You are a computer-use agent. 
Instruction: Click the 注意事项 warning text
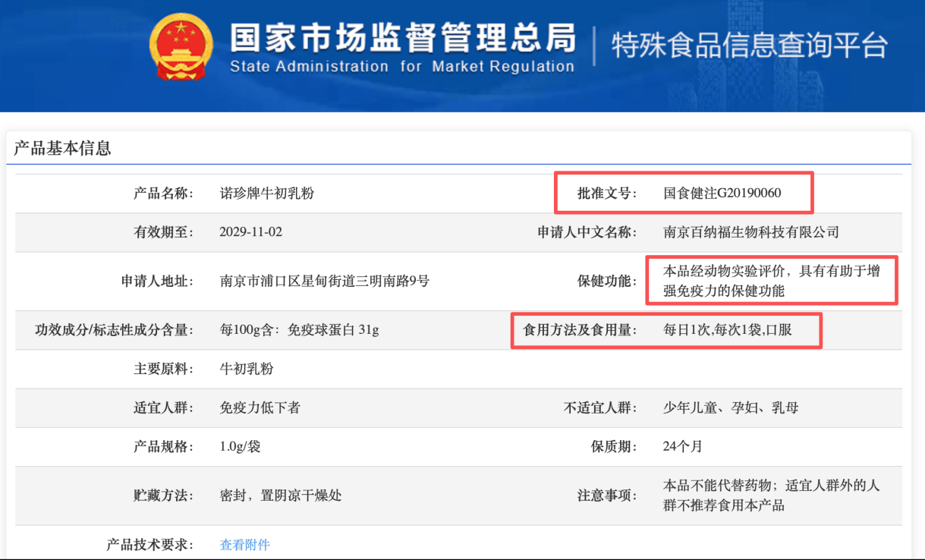pyautogui.click(x=771, y=495)
